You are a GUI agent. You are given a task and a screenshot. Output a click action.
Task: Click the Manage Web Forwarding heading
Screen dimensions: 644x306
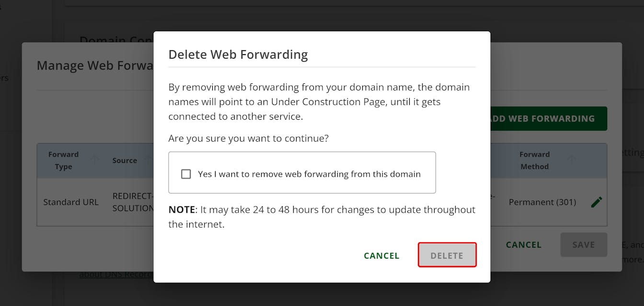tap(95, 66)
